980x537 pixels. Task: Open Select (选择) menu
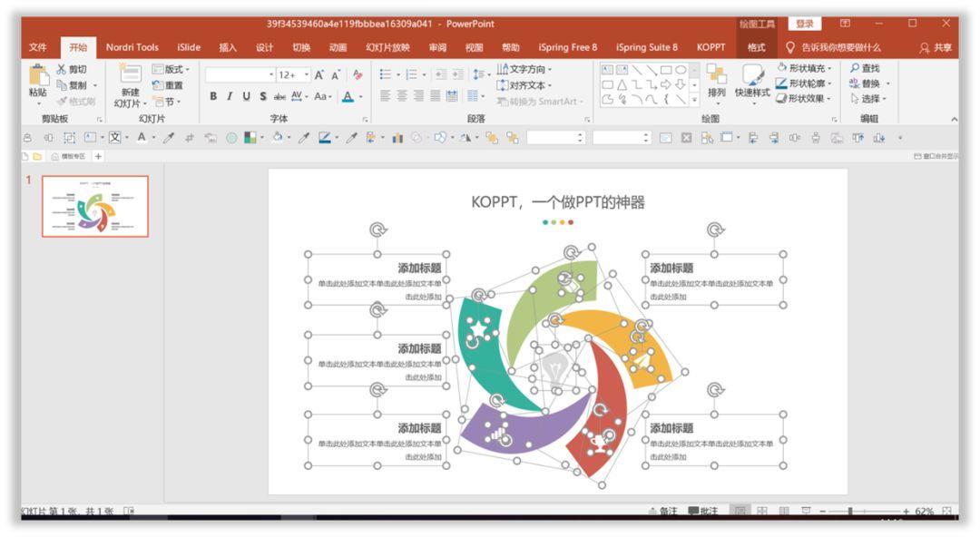coord(868,99)
